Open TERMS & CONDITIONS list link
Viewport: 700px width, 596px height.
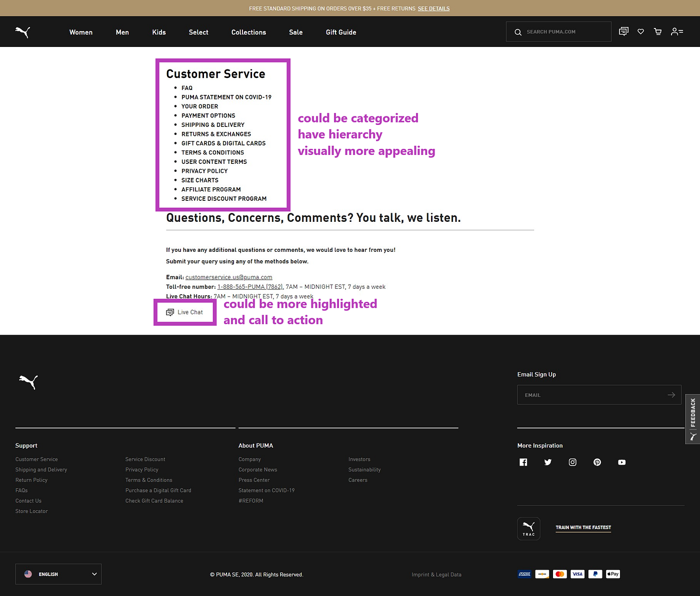coord(213,152)
